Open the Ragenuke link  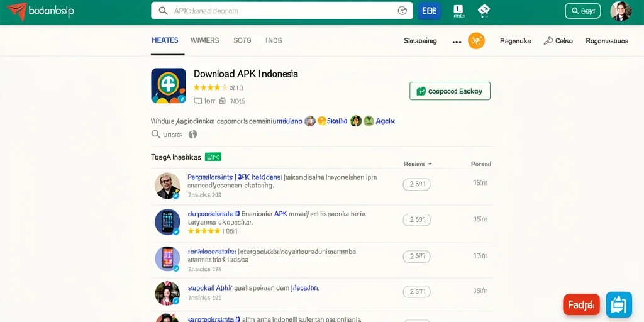coord(516,41)
